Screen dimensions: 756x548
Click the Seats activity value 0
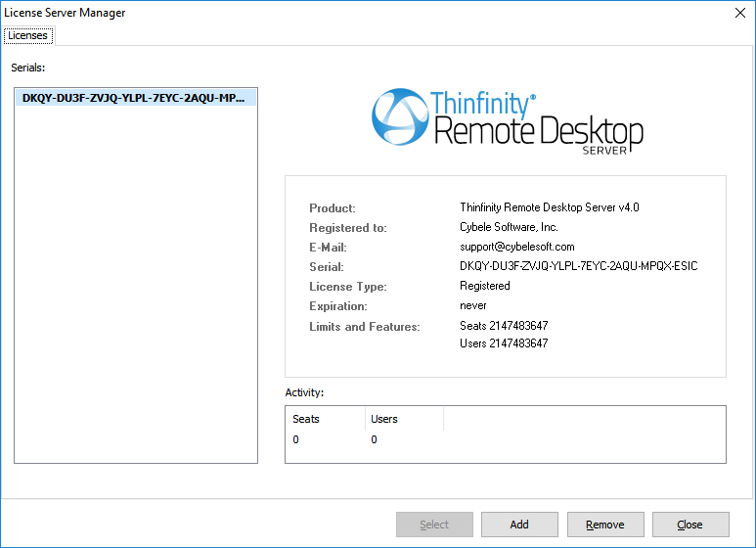pyautogui.click(x=295, y=439)
